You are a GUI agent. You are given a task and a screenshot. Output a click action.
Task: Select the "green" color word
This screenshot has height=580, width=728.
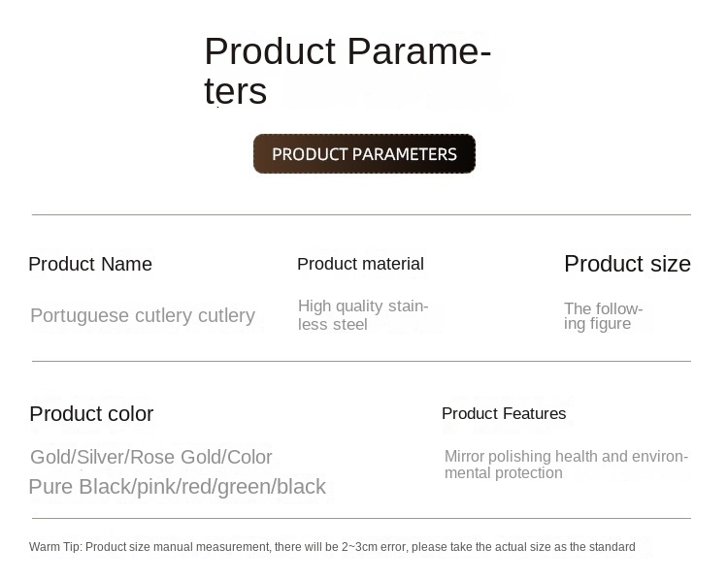(244, 487)
